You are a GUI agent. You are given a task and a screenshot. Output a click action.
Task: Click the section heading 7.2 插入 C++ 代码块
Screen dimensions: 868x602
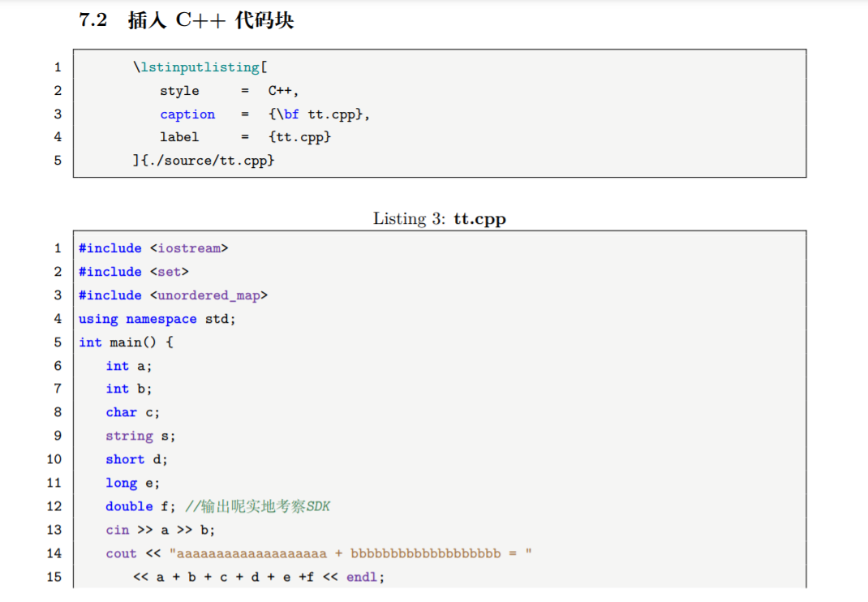[x=186, y=20]
